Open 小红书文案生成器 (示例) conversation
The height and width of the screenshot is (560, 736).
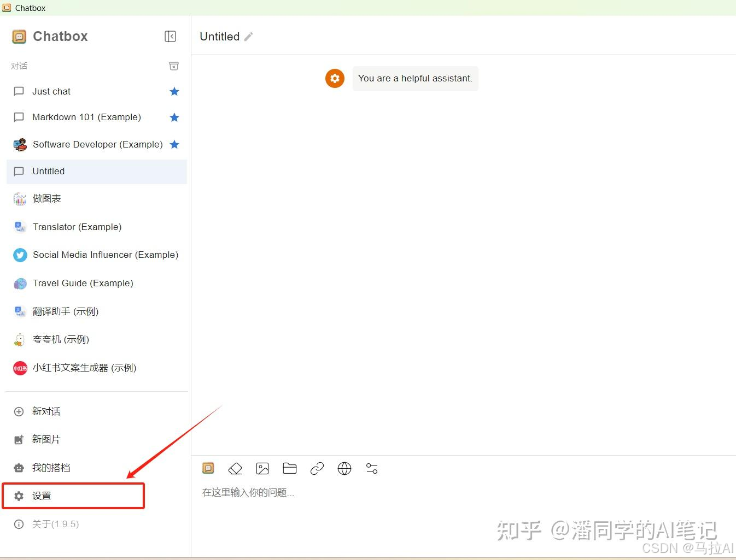(x=97, y=368)
